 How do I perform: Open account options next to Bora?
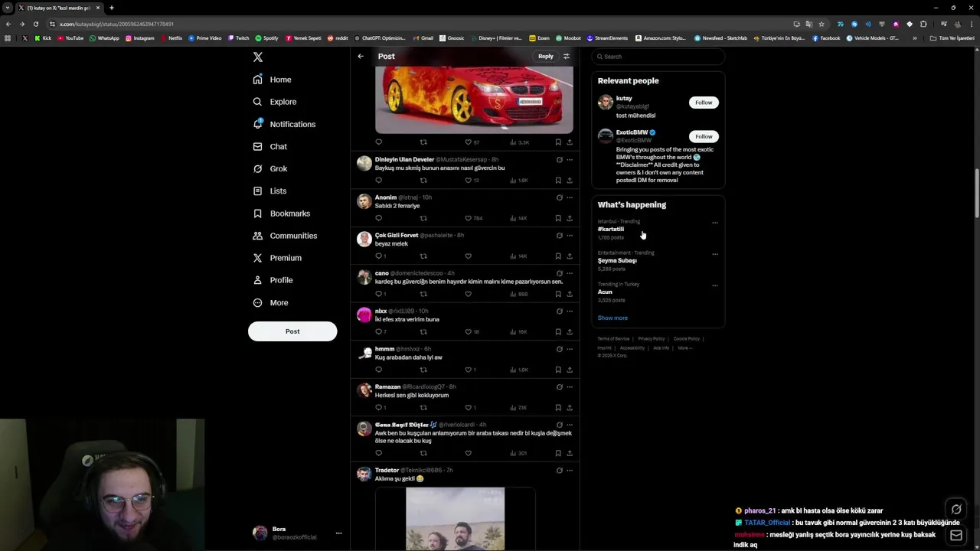338,533
